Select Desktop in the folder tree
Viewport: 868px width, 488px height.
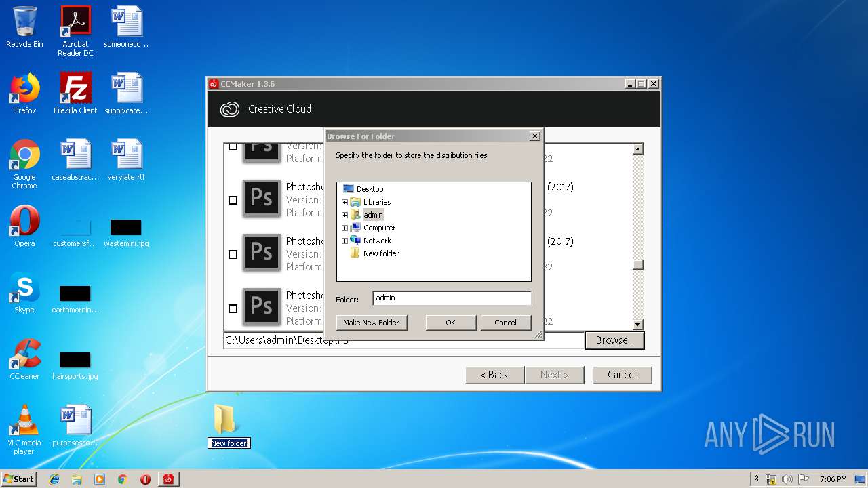pyautogui.click(x=370, y=189)
